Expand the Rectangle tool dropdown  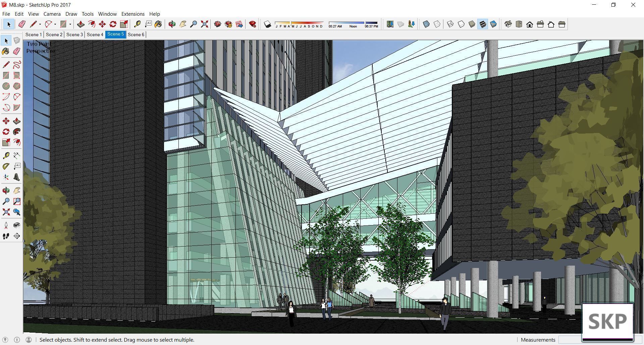pos(70,24)
